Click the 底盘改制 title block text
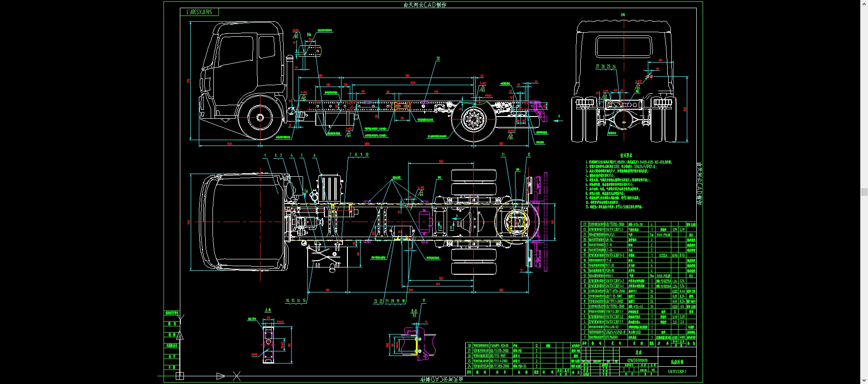Image resolution: width=868 pixels, height=384 pixels. coord(677,362)
